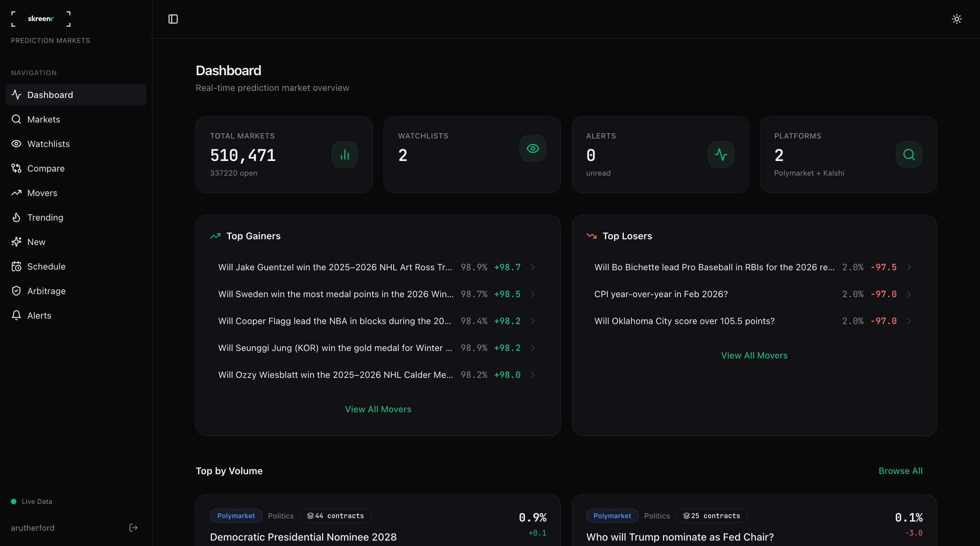Open the Platforms Polymarket + Kalshi card
Screen dimensions: 980x546
pyautogui.click(x=848, y=154)
